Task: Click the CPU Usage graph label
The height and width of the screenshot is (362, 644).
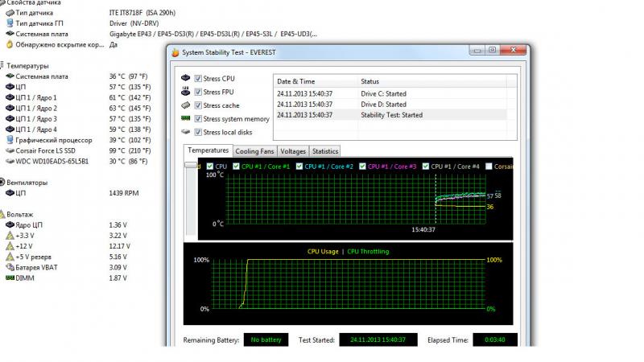Action: [323, 251]
